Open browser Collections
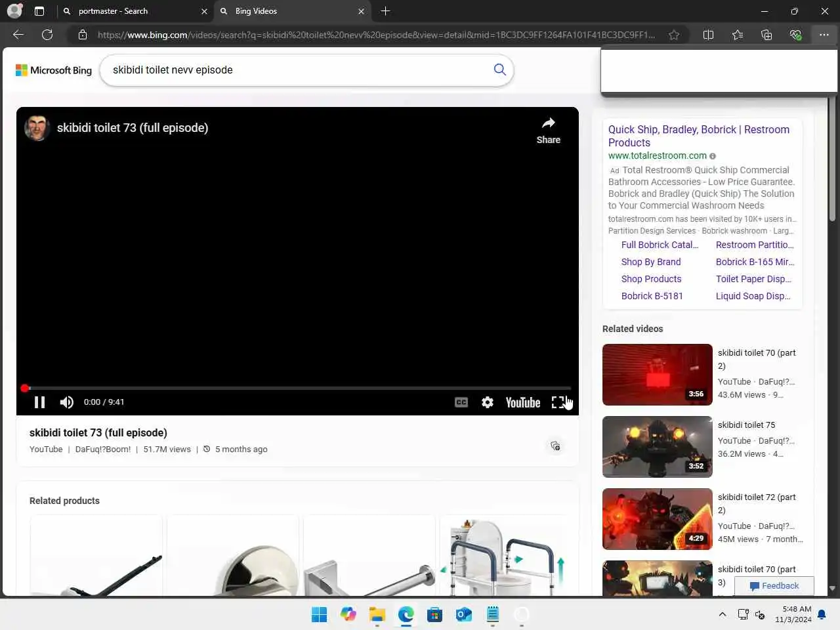This screenshot has width=840, height=630. (766, 35)
